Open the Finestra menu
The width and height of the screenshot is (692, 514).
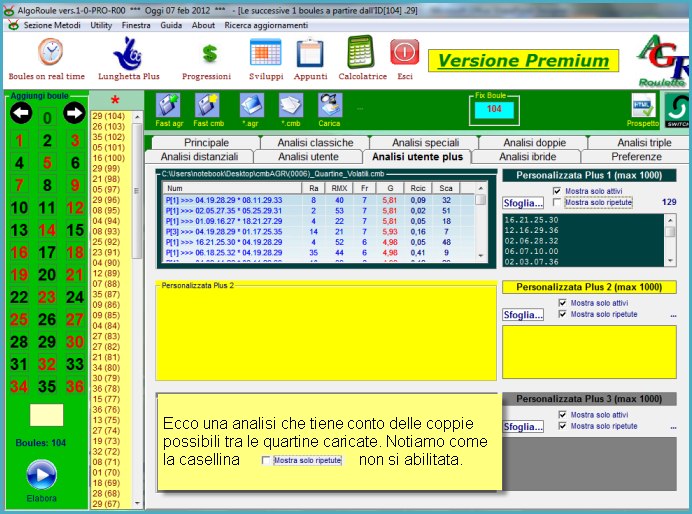pos(136,25)
